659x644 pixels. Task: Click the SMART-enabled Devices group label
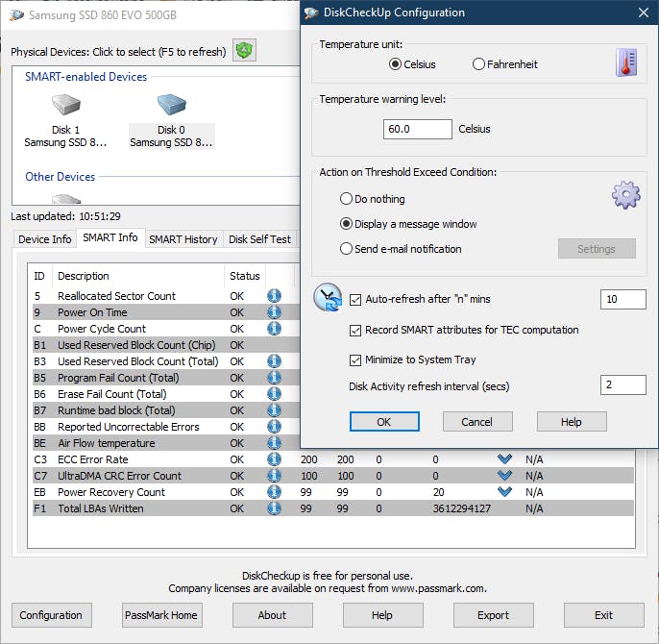click(x=86, y=77)
